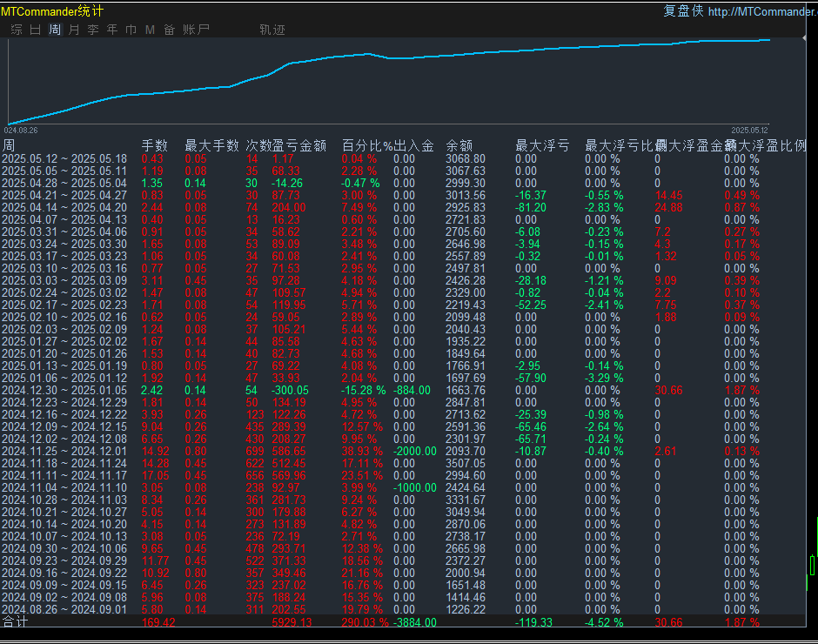Select week row 2025.05.12 ~ 2025.05.18
Screen dimensions: 818x644
point(403,158)
